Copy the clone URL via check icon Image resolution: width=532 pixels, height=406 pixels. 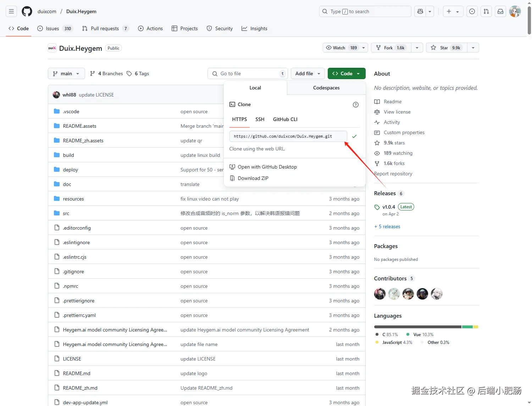(354, 136)
